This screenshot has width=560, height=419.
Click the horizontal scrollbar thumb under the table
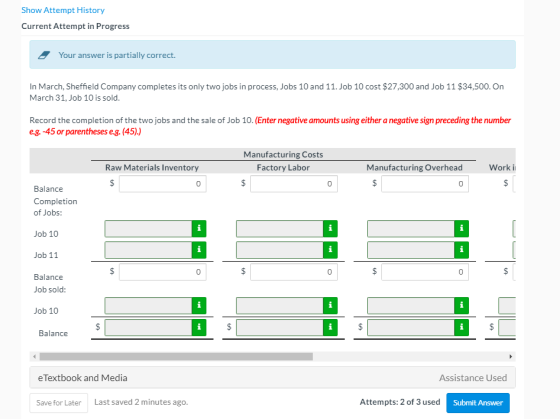176,356
